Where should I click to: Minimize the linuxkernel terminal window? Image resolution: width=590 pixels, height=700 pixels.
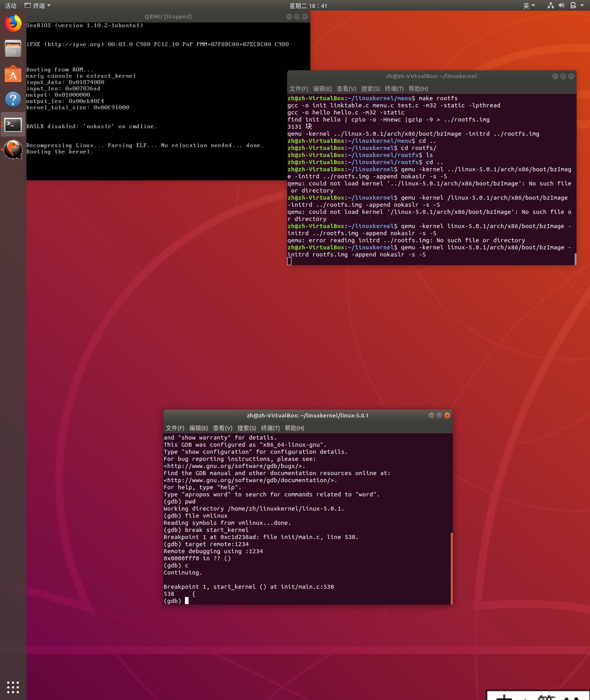click(555, 76)
